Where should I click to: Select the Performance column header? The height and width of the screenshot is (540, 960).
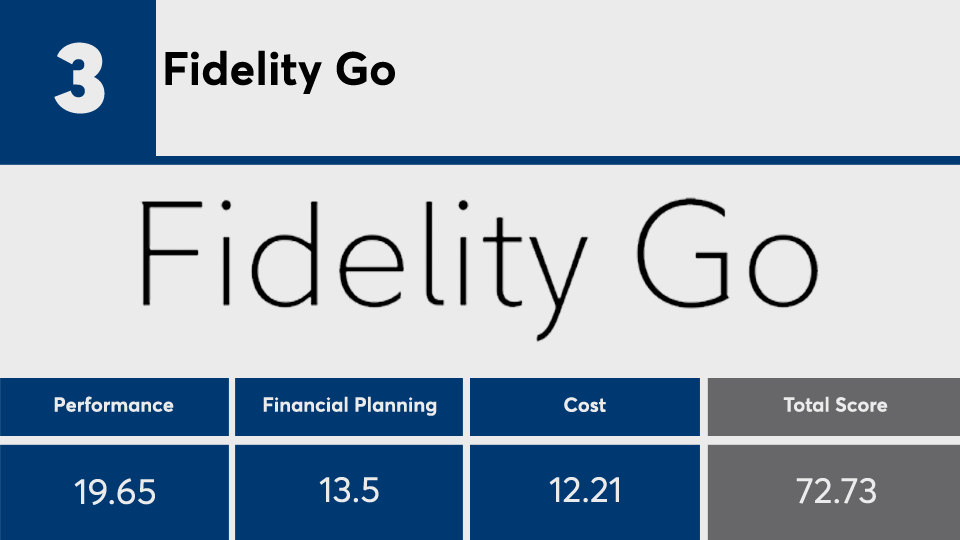coord(114,405)
